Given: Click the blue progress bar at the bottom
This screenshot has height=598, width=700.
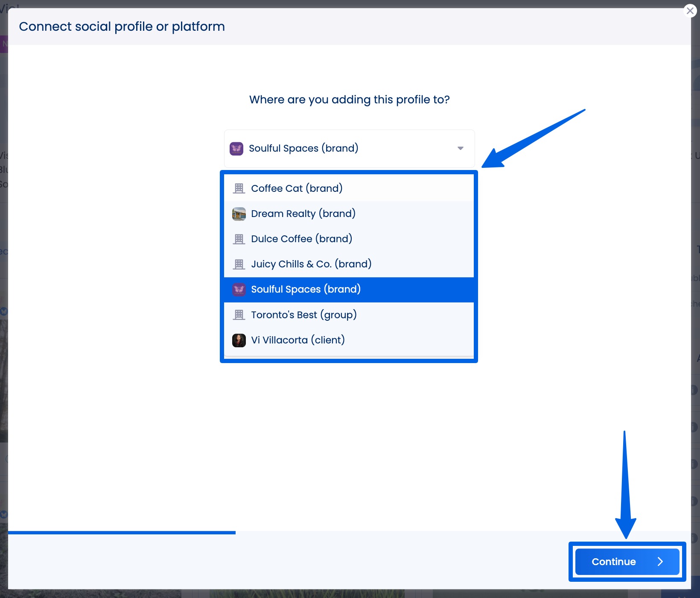Looking at the screenshot, I should pyautogui.click(x=122, y=533).
